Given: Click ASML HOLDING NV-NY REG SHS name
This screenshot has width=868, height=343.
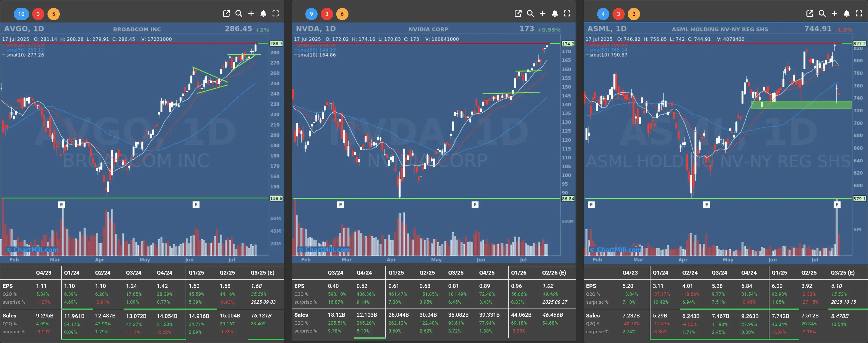Looking at the screenshot, I should pos(720,29).
